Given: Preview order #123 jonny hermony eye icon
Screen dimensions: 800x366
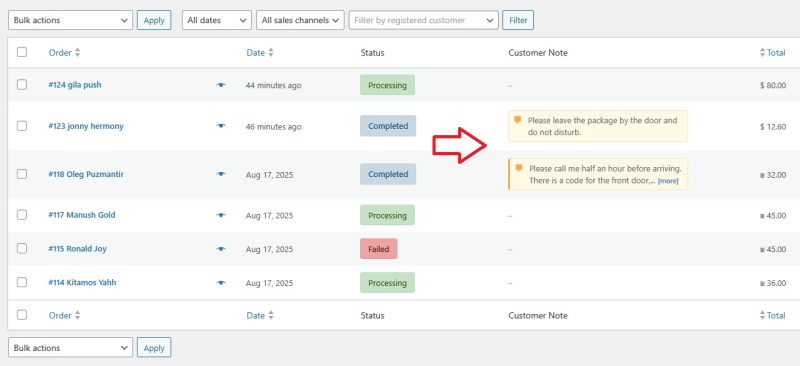Looking at the screenshot, I should [x=220, y=126].
